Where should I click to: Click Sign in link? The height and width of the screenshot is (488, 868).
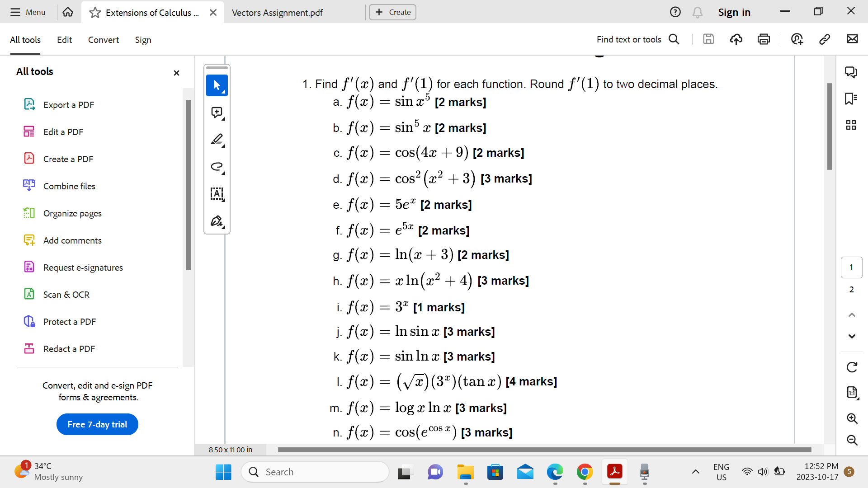click(734, 12)
